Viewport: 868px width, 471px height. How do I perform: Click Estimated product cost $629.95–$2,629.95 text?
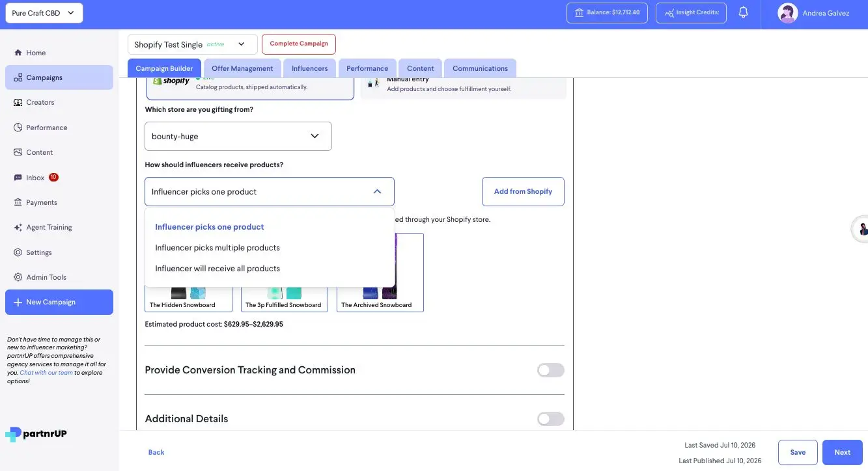(214, 324)
